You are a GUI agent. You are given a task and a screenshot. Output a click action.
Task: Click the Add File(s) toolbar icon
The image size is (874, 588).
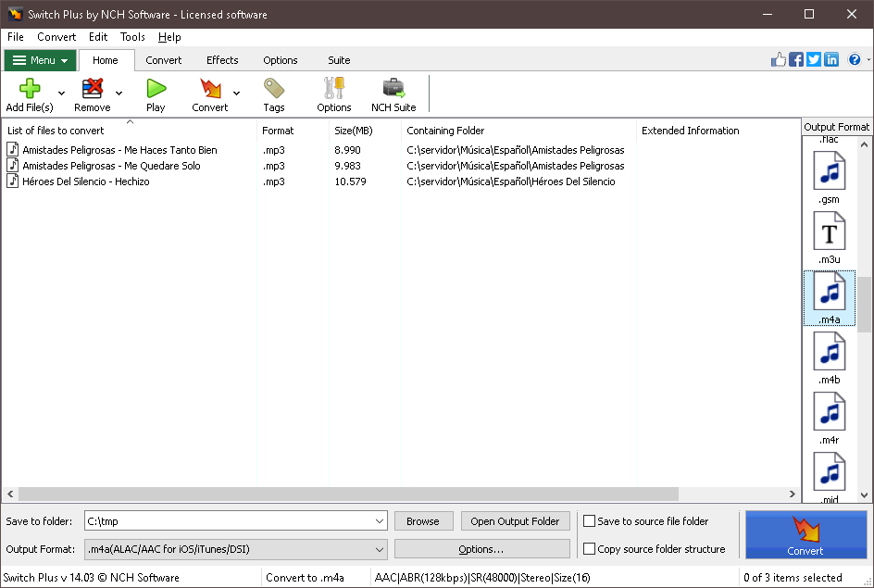click(x=30, y=88)
